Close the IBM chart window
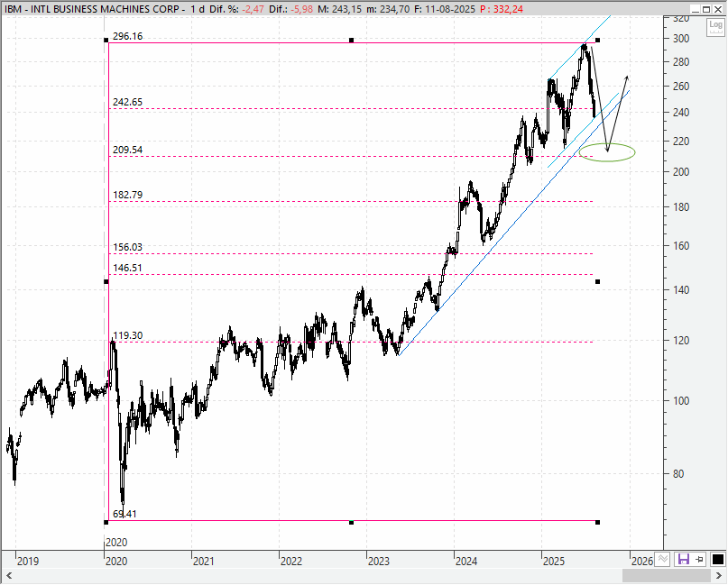 [718, 9]
